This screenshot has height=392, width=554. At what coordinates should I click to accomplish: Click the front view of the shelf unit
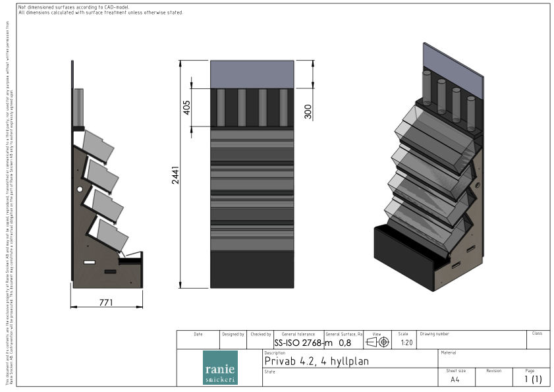tap(252, 175)
